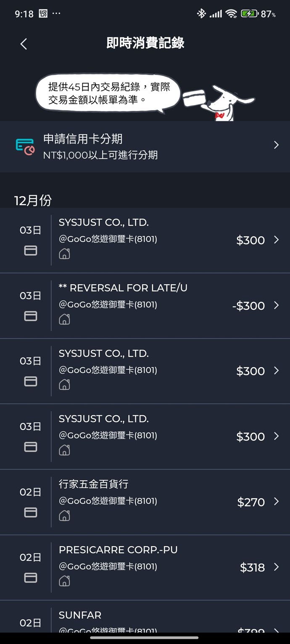Tap card icon beside PRESICARRE CORP.-PU
290x644 pixels.
pyautogui.click(x=31, y=578)
